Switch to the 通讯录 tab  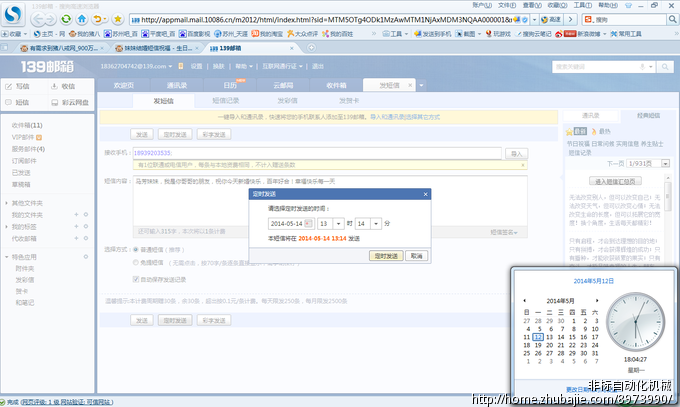click(x=177, y=85)
